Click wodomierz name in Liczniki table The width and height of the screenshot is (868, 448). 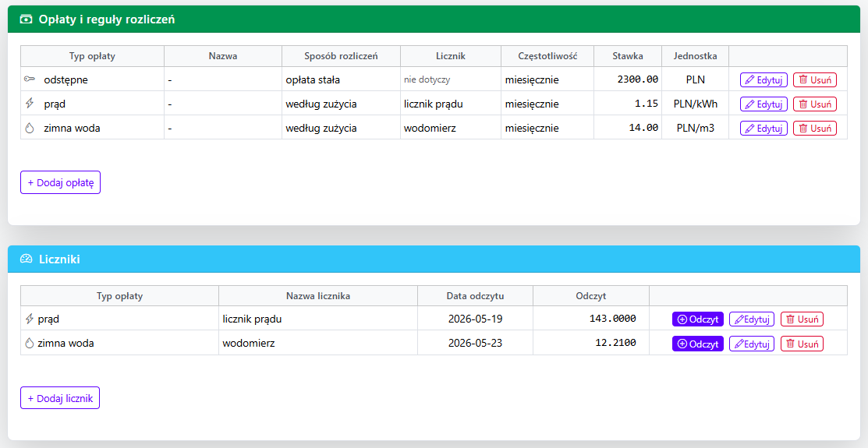[x=249, y=344]
